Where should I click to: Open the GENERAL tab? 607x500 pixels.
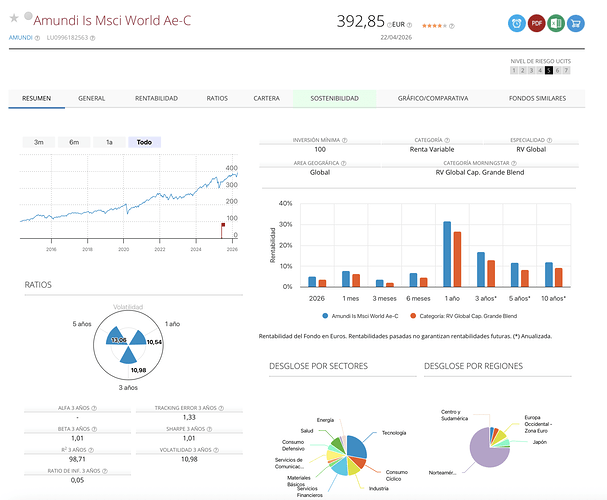coord(91,98)
